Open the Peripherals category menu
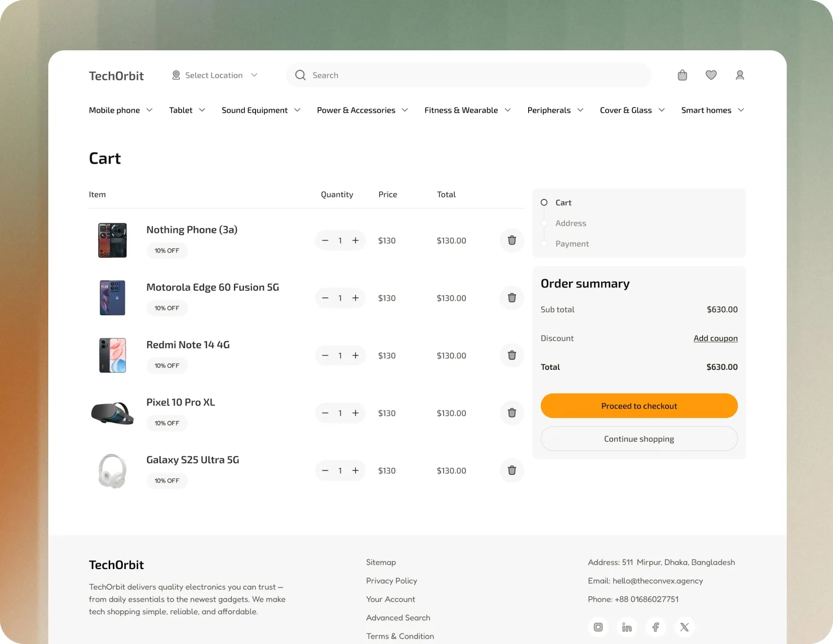This screenshot has height=644, width=833. point(555,110)
